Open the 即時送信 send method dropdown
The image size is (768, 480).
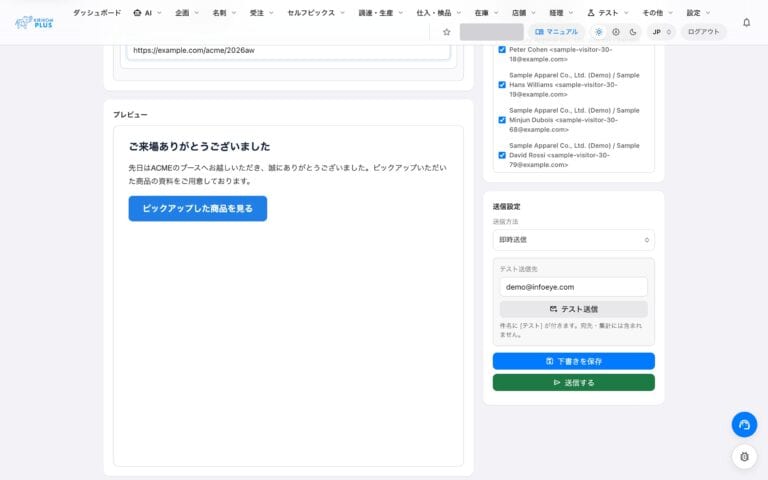pyautogui.click(x=574, y=240)
